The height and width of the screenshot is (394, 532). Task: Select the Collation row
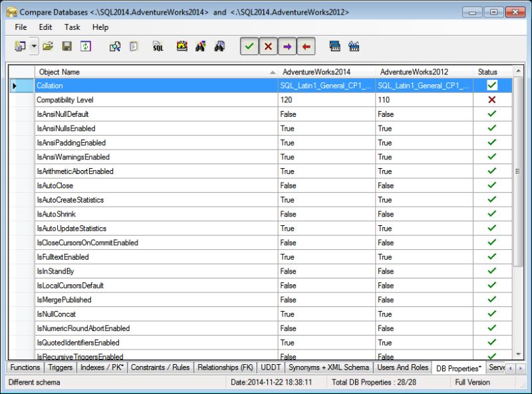pyautogui.click(x=133, y=85)
